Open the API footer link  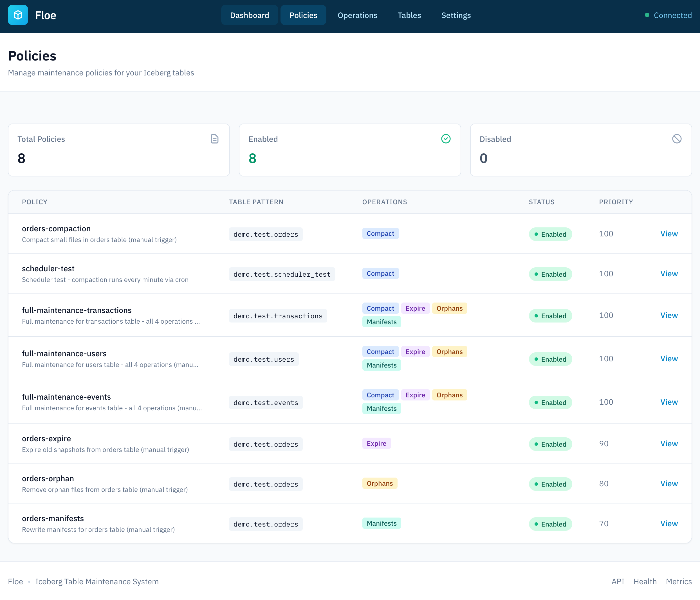click(618, 581)
